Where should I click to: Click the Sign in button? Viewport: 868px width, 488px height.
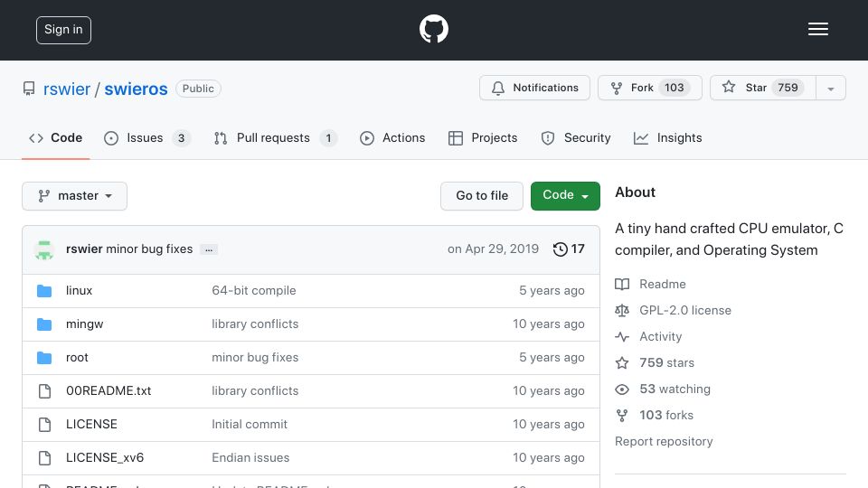[63, 30]
